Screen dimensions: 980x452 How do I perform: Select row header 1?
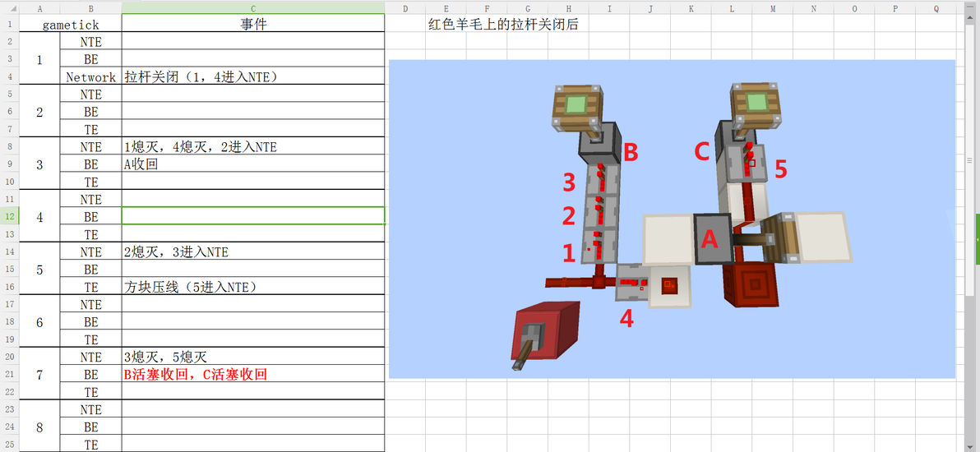point(9,24)
